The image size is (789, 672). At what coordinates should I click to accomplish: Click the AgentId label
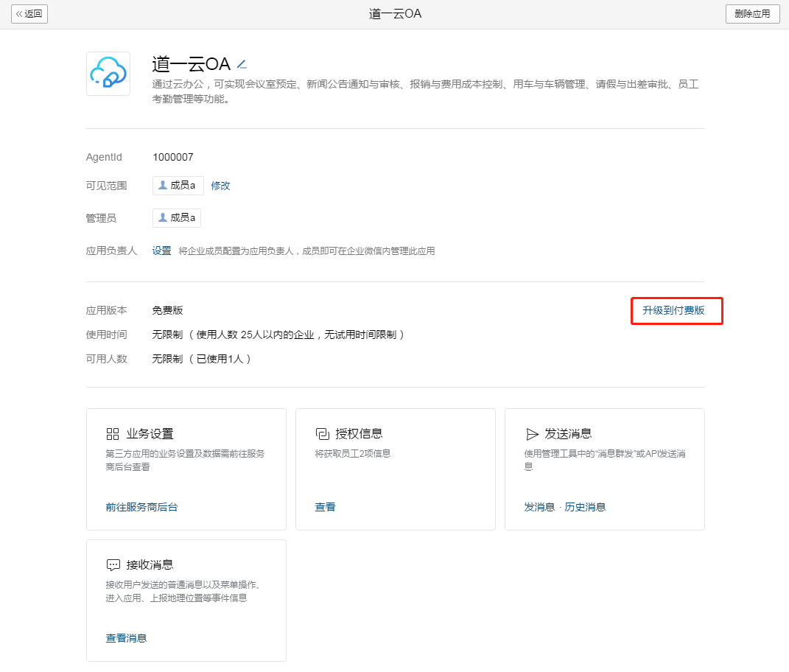point(104,157)
